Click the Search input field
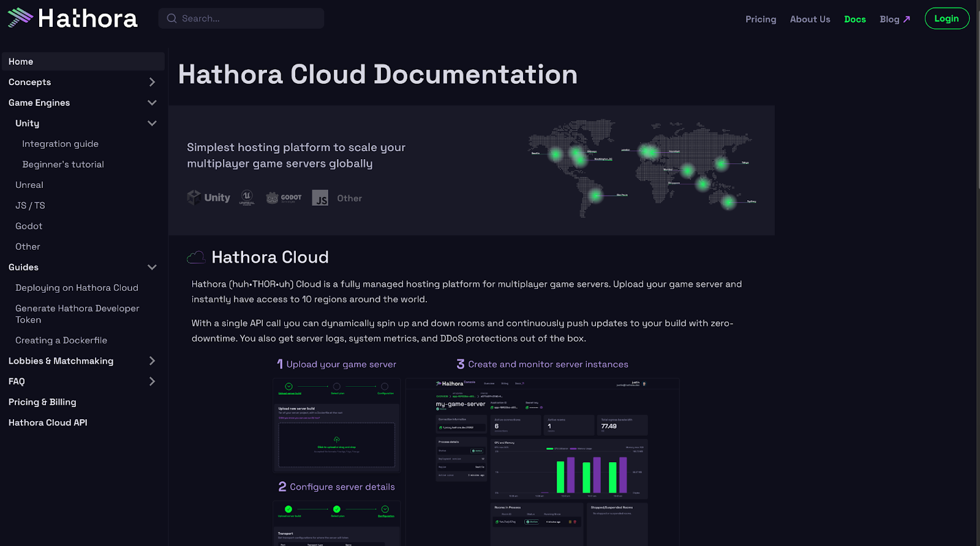Screen dimensions: 980x546 [x=241, y=18]
